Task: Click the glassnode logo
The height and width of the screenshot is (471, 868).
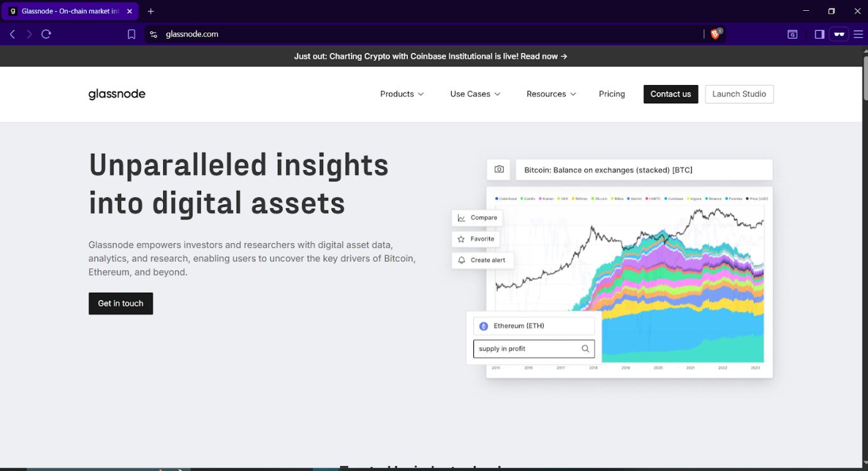Action: (x=117, y=94)
